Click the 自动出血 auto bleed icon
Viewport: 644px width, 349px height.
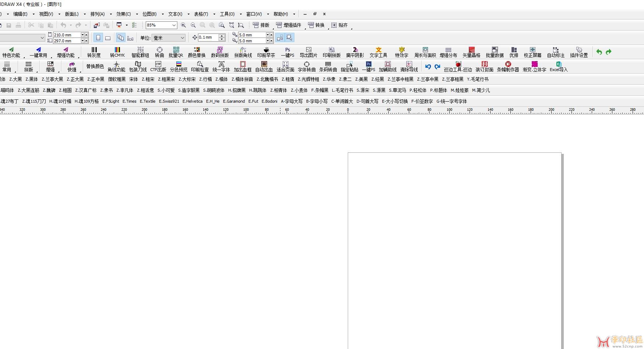click(x=264, y=66)
